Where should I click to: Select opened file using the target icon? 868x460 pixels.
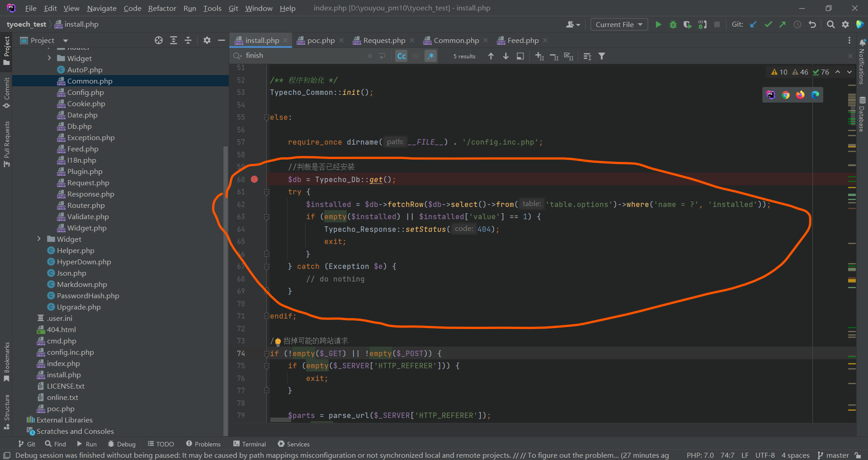[158, 40]
